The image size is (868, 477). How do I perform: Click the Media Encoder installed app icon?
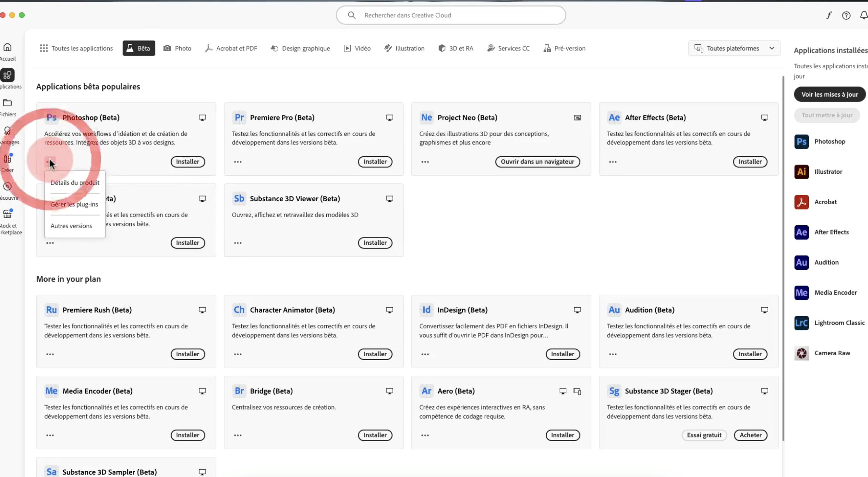click(801, 293)
